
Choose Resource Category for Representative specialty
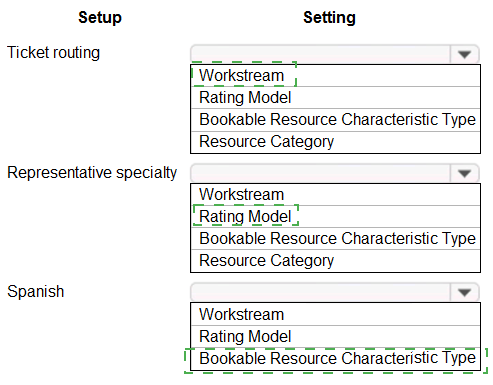[335, 261]
